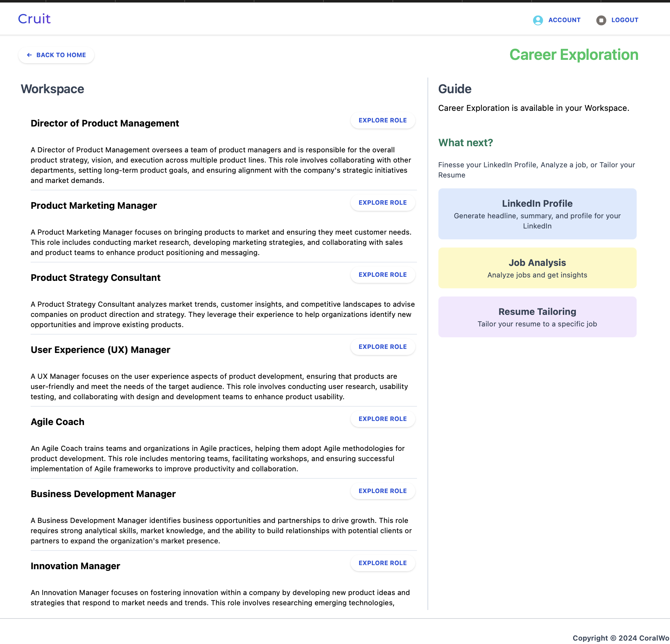This screenshot has height=644, width=670.
Task: Click the Logout stop icon
Action: coord(601,20)
